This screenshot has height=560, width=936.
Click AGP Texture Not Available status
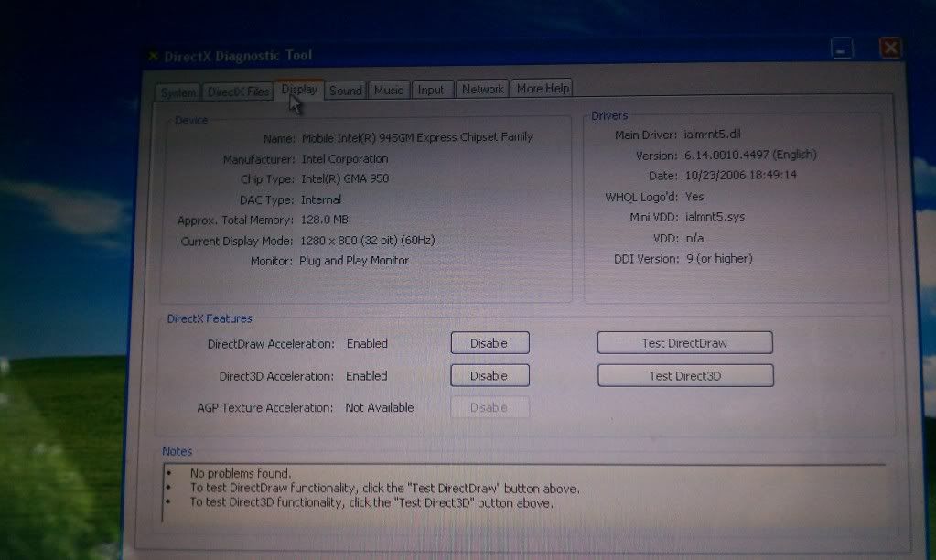[x=380, y=407]
